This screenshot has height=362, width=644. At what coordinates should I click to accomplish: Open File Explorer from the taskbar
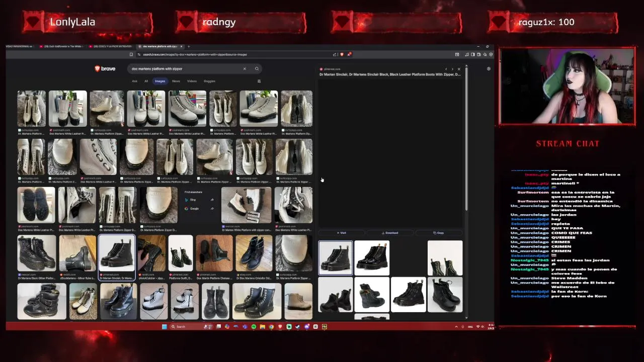pyautogui.click(x=263, y=327)
